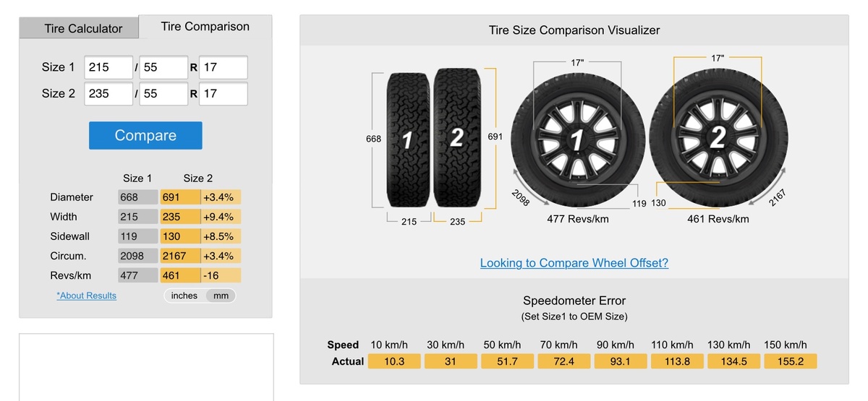Click the Size 2 rim diameter field
868x401 pixels.
(223, 93)
